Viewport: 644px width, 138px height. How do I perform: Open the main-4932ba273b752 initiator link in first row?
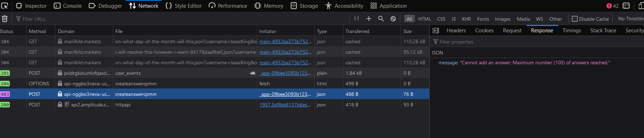click(x=285, y=41)
